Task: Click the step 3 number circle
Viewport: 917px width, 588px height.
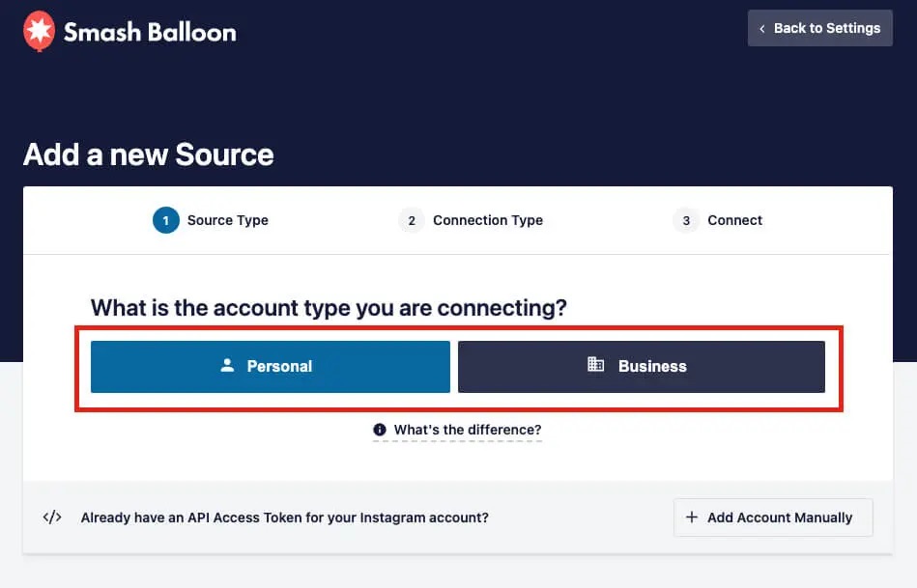Action: pos(686,220)
